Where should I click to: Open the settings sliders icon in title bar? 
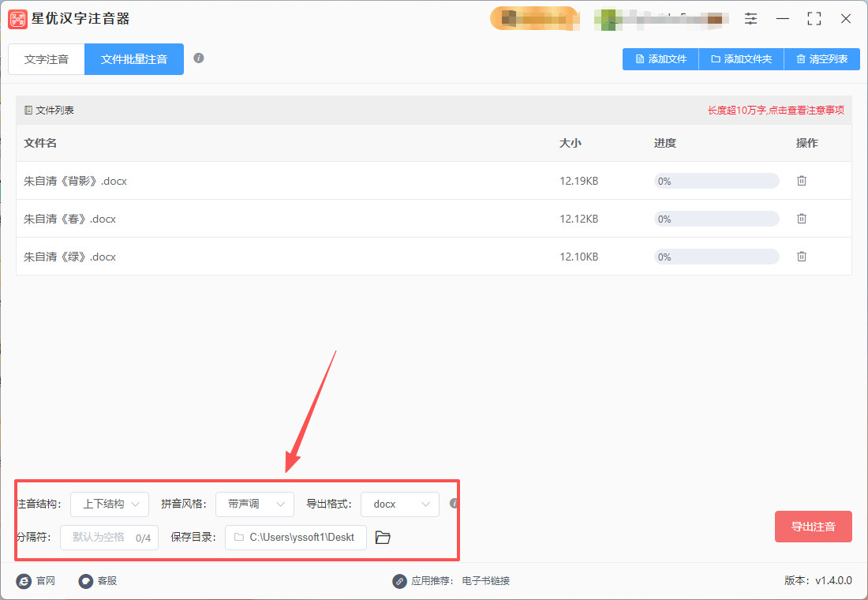750,18
